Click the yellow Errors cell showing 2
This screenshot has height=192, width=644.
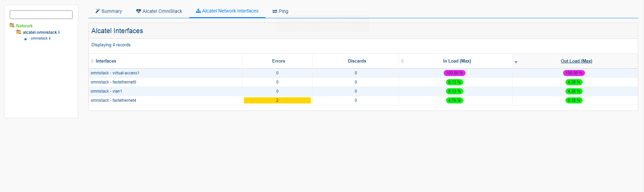tap(277, 100)
